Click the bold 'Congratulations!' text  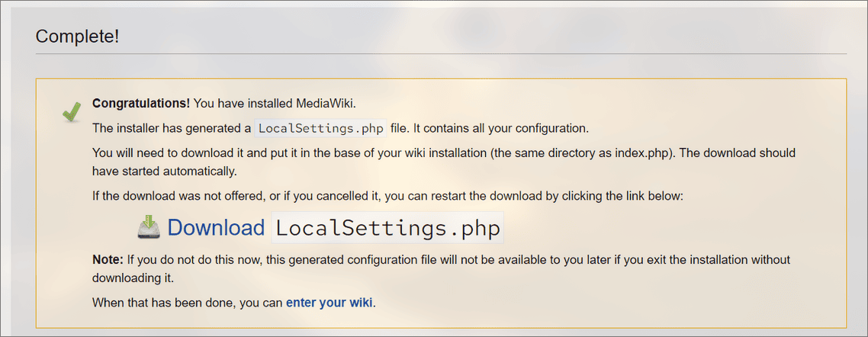point(141,103)
